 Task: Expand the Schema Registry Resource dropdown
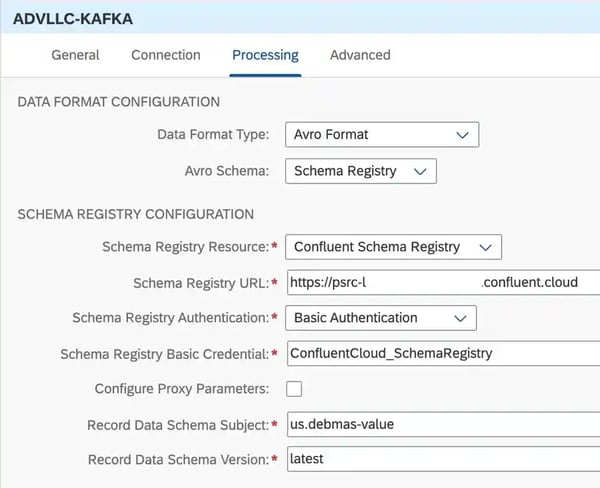click(x=484, y=247)
